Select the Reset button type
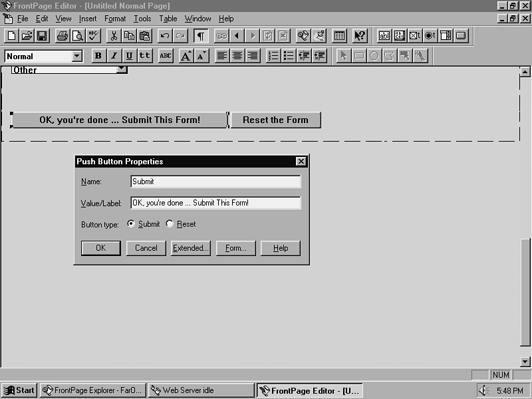Screen dimensions: 532x399 pyautogui.click(x=170, y=224)
